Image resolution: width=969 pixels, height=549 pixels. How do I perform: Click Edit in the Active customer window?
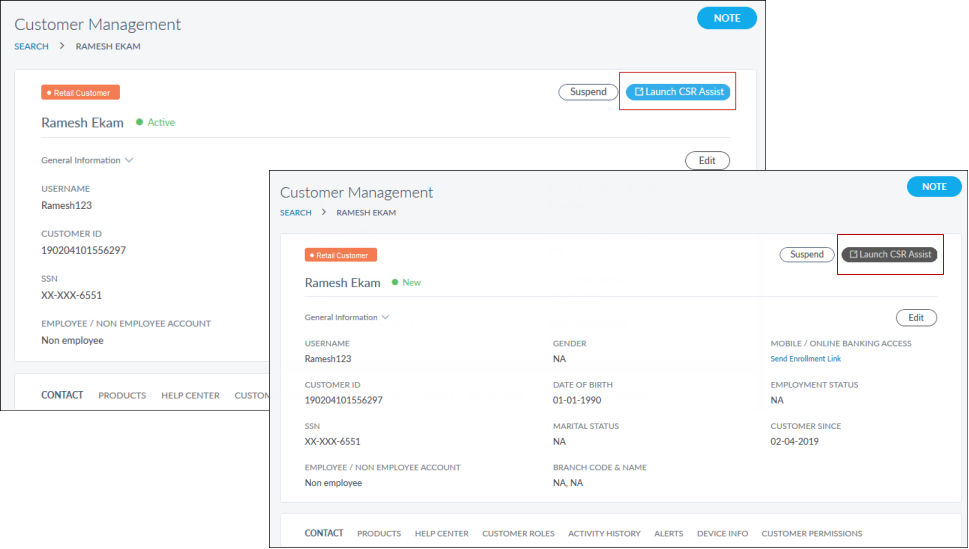(707, 160)
